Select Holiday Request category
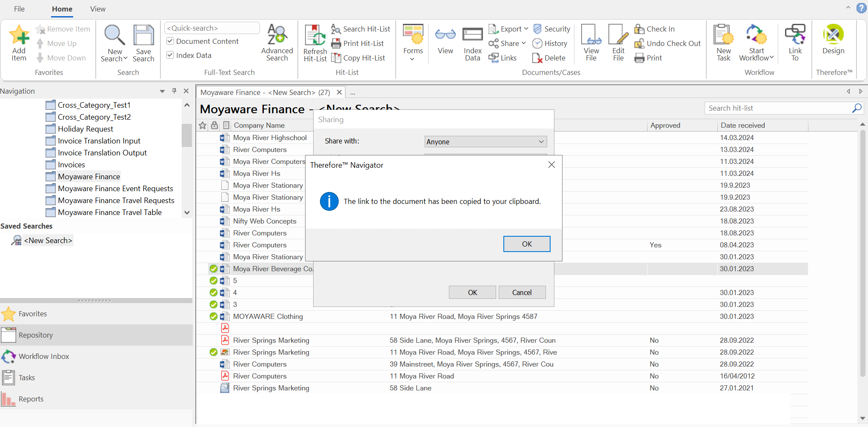The height and width of the screenshot is (427, 868). point(86,129)
